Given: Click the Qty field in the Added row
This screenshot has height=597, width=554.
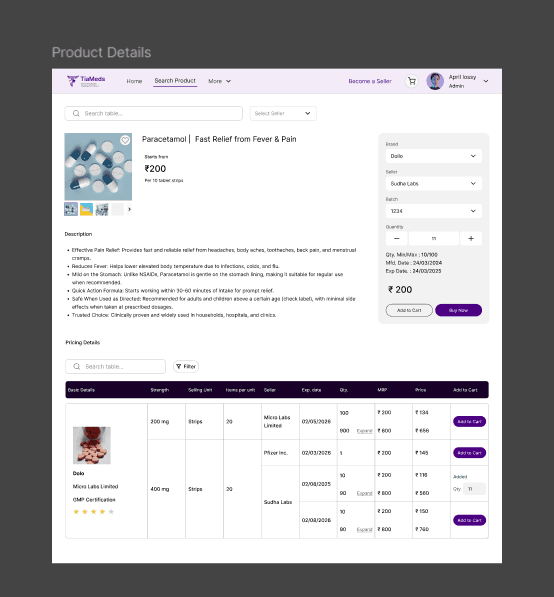Looking at the screenshot, I should [x=474, y=489].
